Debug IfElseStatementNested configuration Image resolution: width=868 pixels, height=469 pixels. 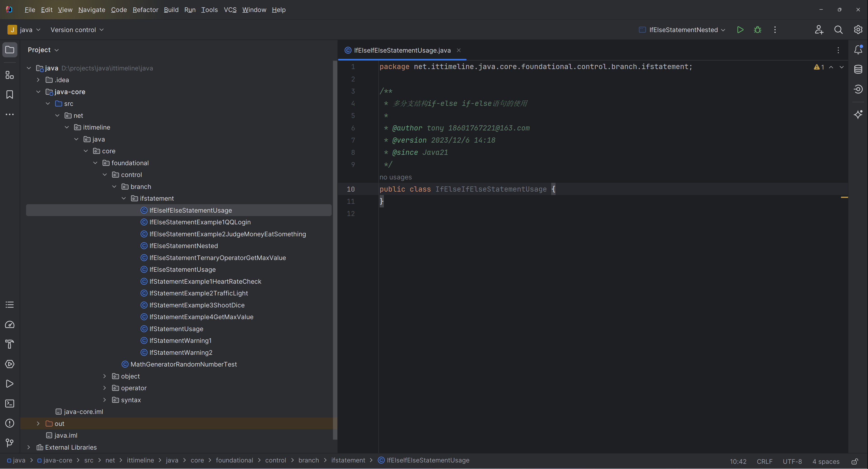(758, 30)
